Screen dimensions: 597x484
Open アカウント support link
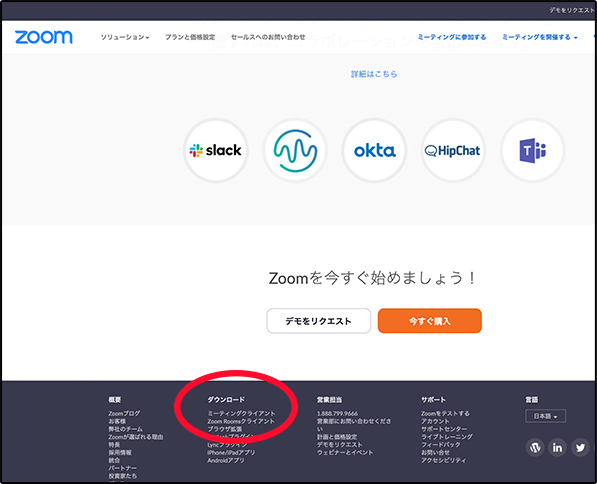(x=435, y=421)
